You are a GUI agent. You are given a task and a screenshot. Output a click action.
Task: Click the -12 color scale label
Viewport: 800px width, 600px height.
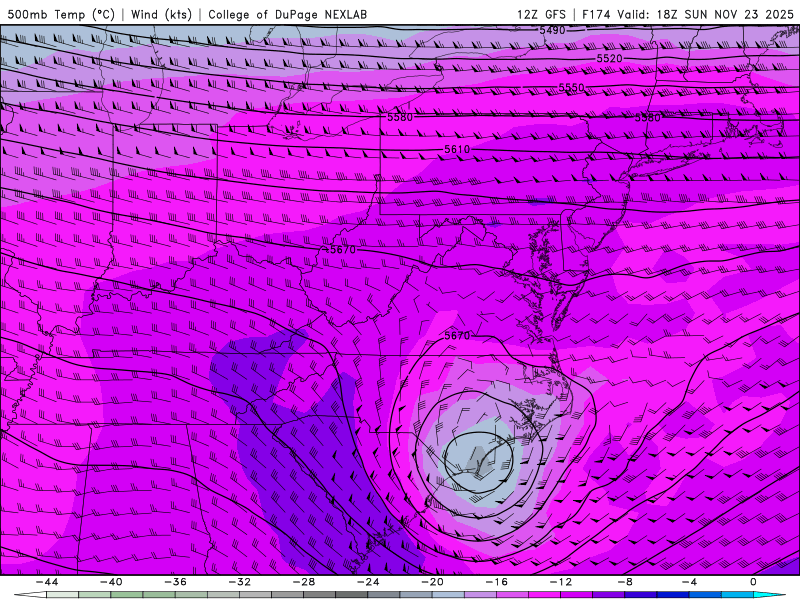point(561,582)
